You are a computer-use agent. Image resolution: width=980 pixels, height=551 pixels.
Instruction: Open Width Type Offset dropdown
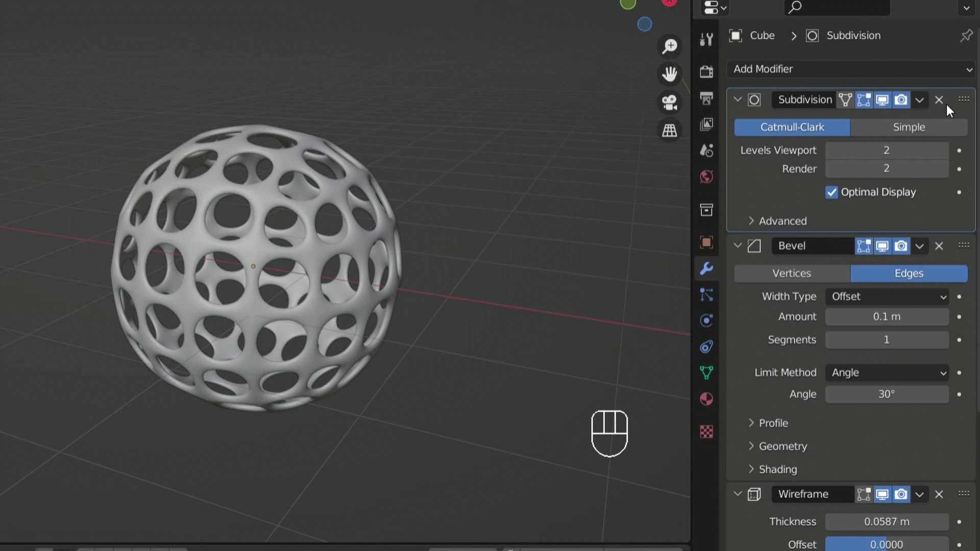tap(887, 296)
